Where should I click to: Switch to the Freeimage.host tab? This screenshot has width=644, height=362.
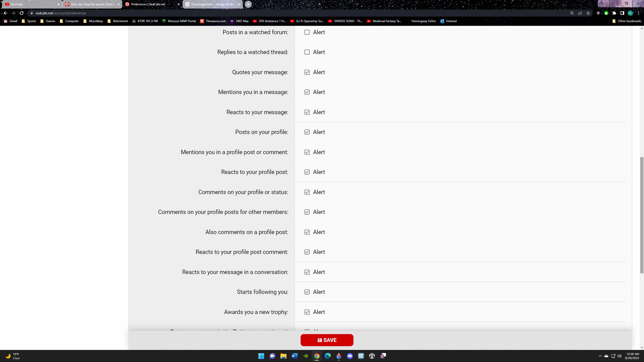[x=211, y=4]
